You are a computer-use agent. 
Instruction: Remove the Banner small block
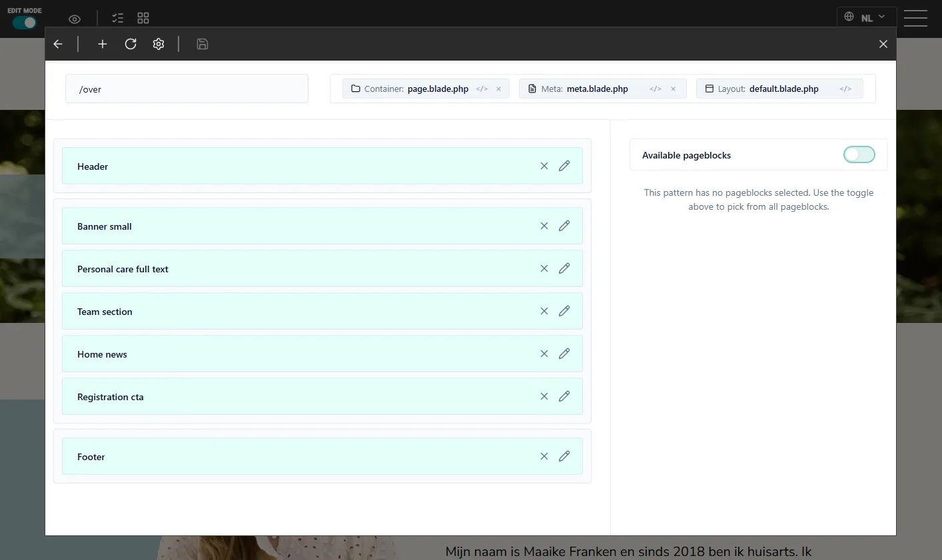[544, 226]
